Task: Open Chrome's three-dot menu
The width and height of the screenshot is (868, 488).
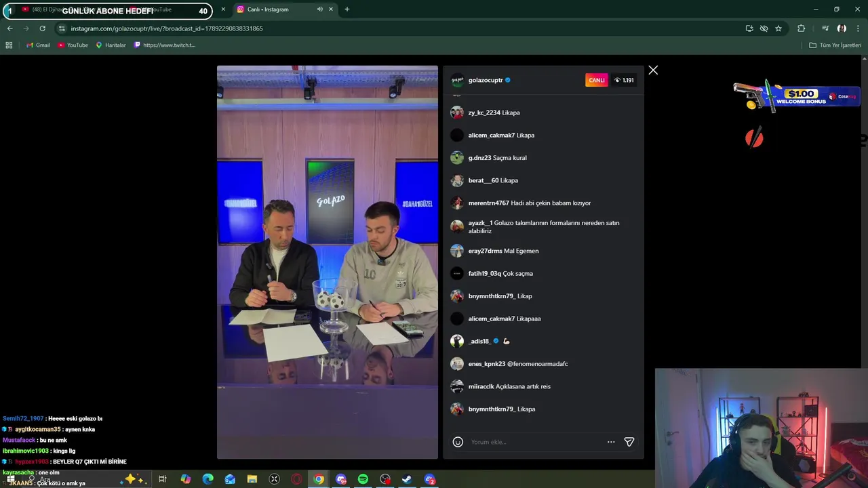Action: pyautogui.click(x=858, y=28)
